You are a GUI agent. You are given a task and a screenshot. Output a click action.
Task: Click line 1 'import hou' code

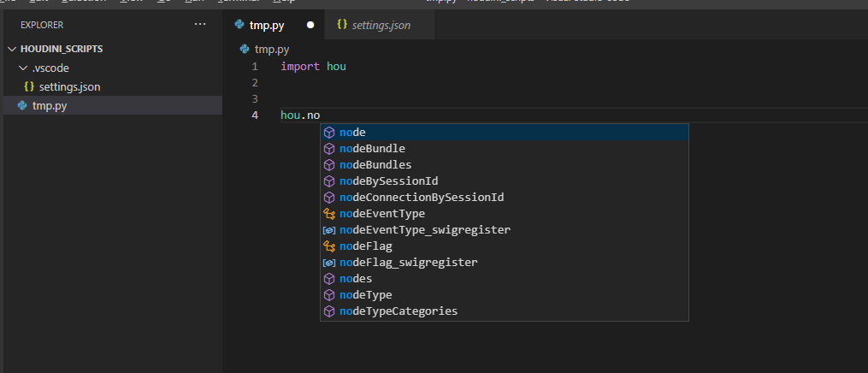click(313, 66)
